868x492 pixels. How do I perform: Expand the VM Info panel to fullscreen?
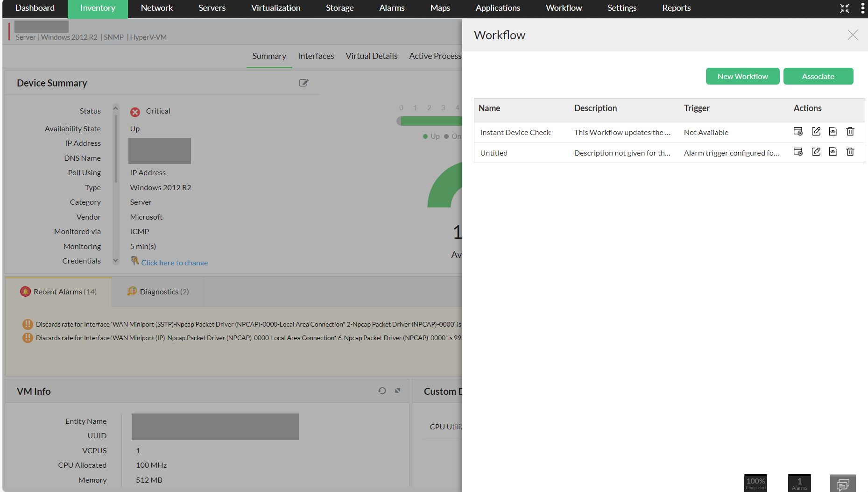[x=397, y=391]
